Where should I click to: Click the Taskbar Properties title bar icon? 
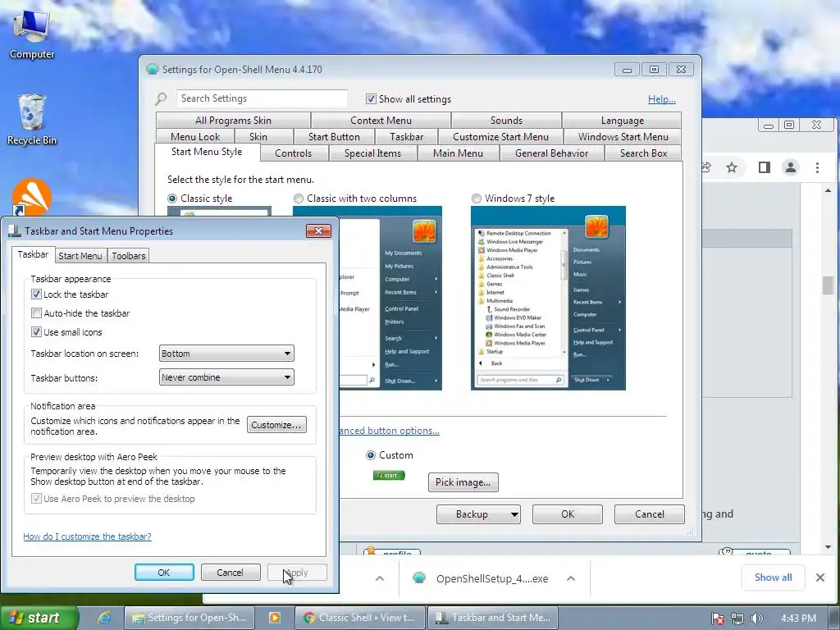15,231
